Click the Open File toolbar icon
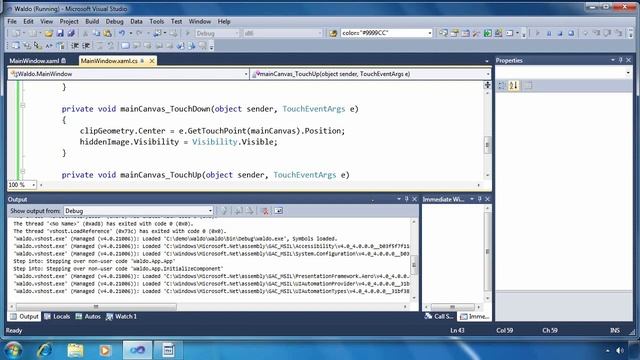The height and width of the screenshot is (360, 640). tap(49, 33)
